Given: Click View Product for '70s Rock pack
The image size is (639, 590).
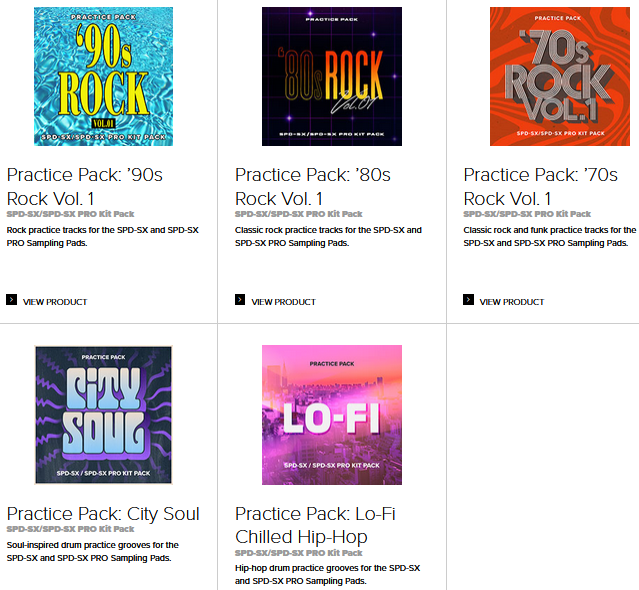Looking at the screenshot, I should [x=512, y=302].
